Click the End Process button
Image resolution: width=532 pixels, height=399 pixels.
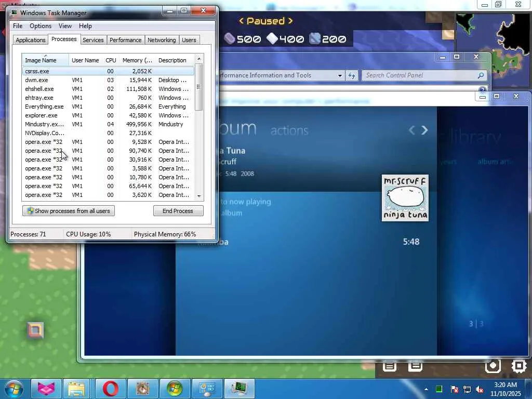pyautogui.click(x=178, y=211)
